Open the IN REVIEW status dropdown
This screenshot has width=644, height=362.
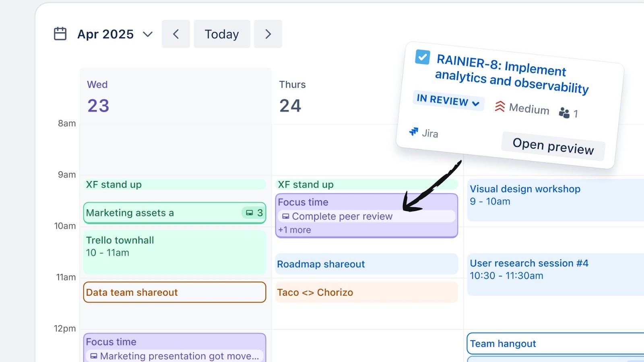448,101
